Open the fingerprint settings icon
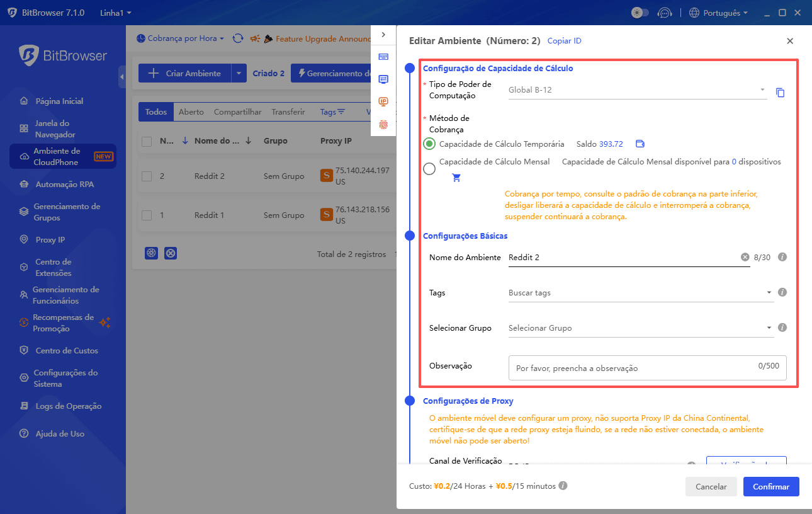The height and width of the screenshot is (514, 812). 383,125
